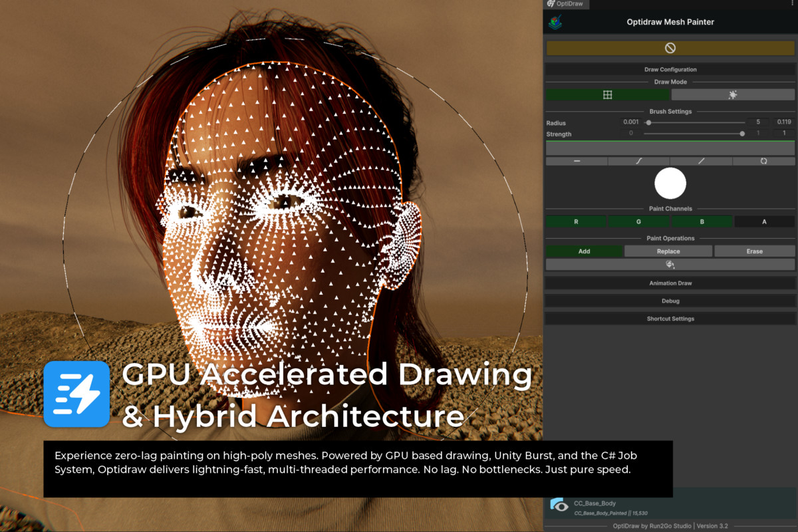This screenshot has height=532, width=798.
Task: Click the blue lightning speed icon
Action: [76, 394]
